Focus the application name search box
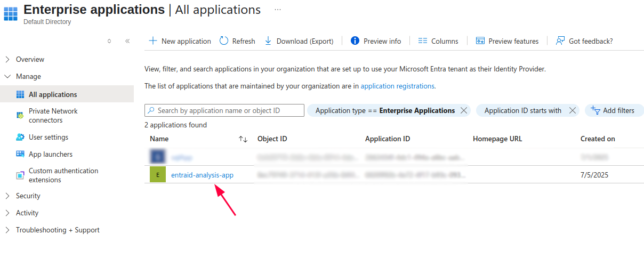This screenshot has height=266, width=644. [x=227, y=110]
